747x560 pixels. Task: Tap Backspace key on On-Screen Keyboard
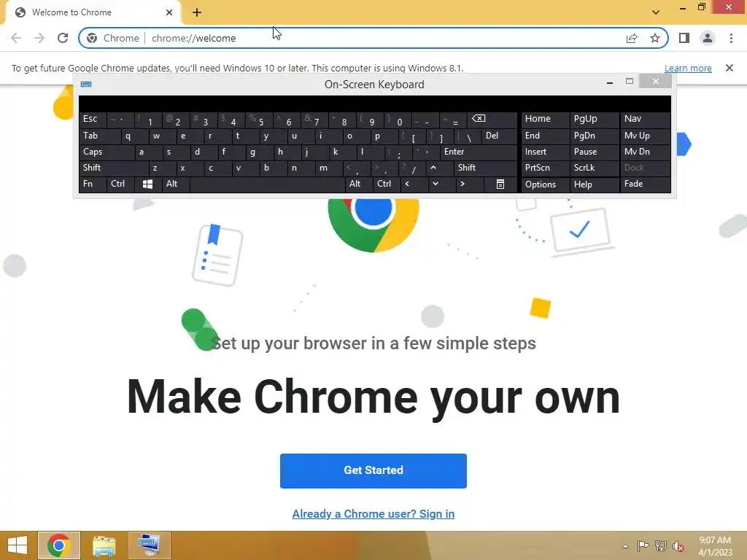[x=493, y=119]
